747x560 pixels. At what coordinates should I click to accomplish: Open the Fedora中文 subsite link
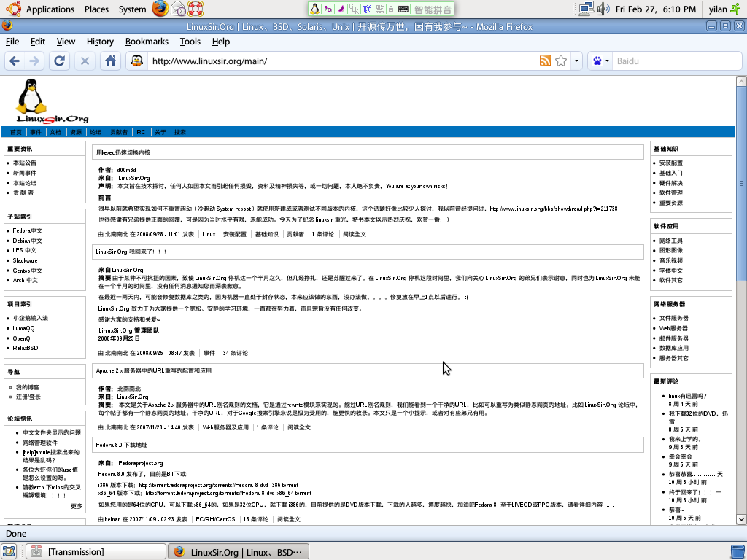(x=27, y=230)
